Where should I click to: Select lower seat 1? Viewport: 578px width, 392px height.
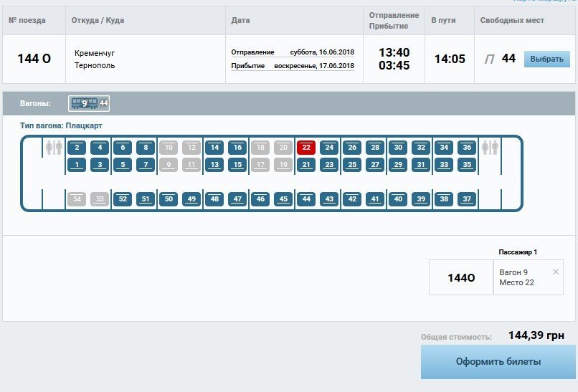click(x=77, y=165)
